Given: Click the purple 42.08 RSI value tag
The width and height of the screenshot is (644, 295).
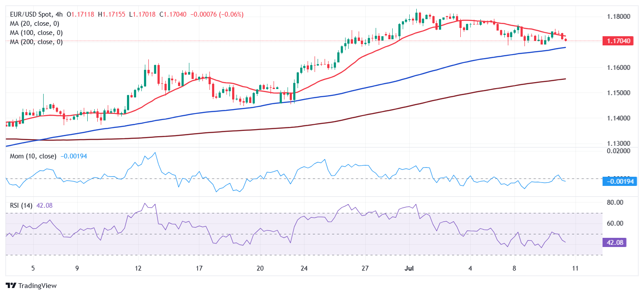Looking at the screenshot, I should coord(614,243).
